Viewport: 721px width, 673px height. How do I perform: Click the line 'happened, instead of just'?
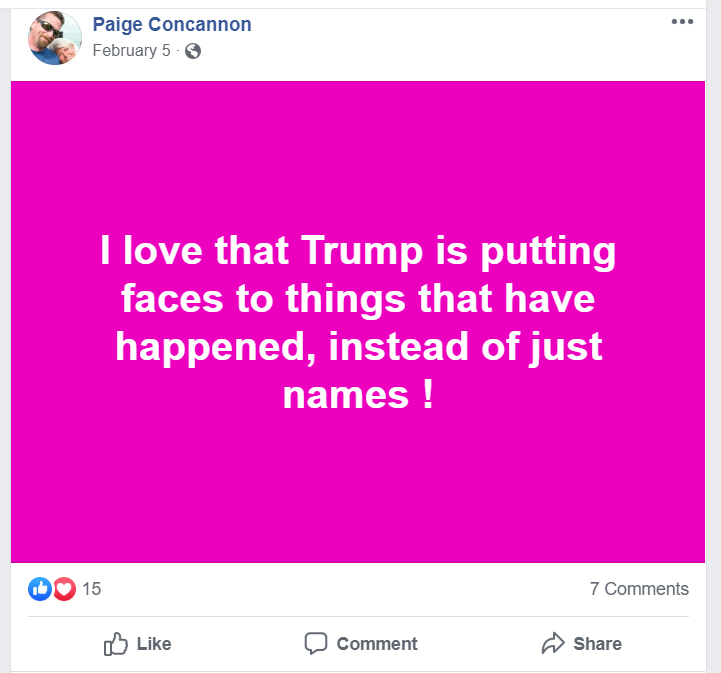click(x=360, y=347)
